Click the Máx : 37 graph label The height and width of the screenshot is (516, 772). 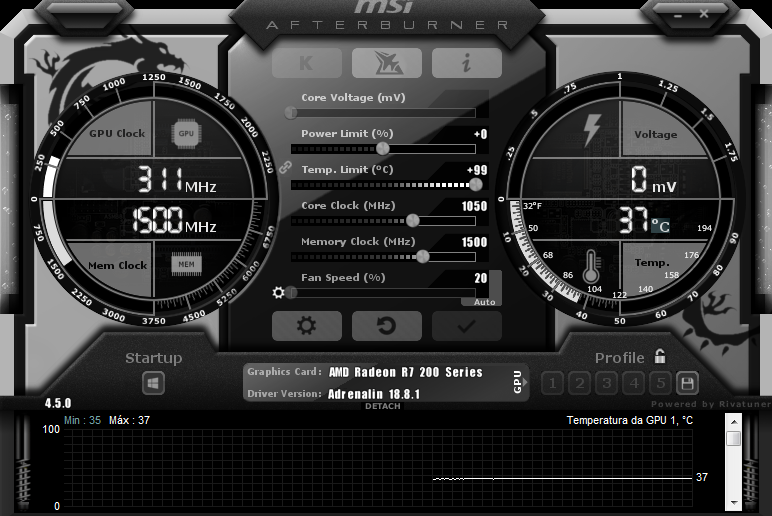[x=129, y=420]
